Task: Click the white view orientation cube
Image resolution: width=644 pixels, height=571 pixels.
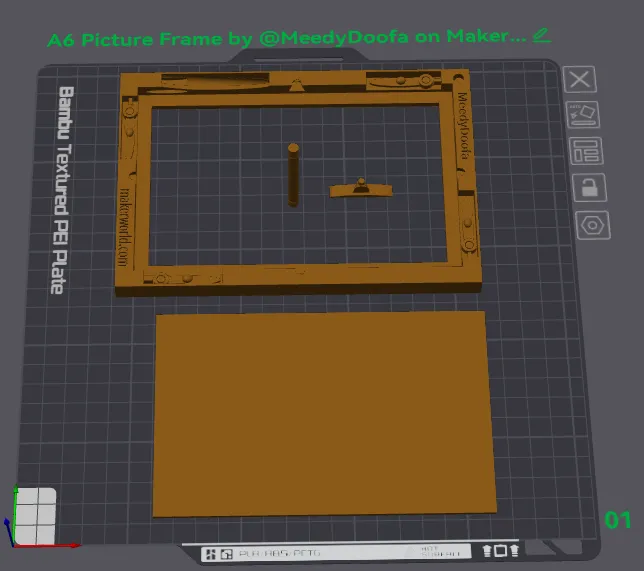Action: tap(34, 516)
